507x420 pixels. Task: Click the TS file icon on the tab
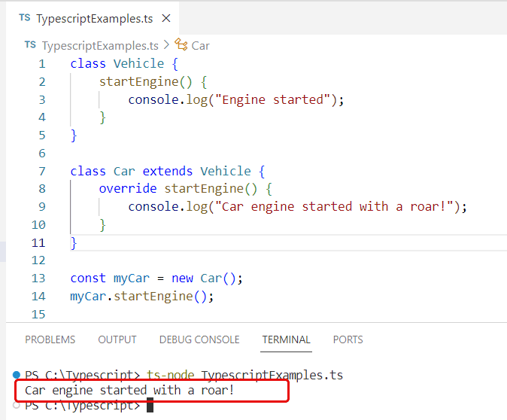25,18
